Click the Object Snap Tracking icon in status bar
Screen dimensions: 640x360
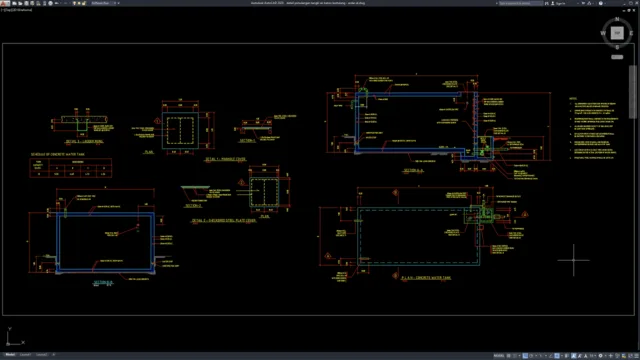coord(551,356)
